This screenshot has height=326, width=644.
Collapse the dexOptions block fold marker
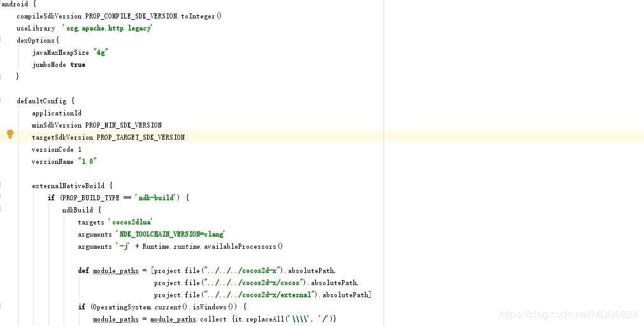pyautogui.click(x=1, y=40)
